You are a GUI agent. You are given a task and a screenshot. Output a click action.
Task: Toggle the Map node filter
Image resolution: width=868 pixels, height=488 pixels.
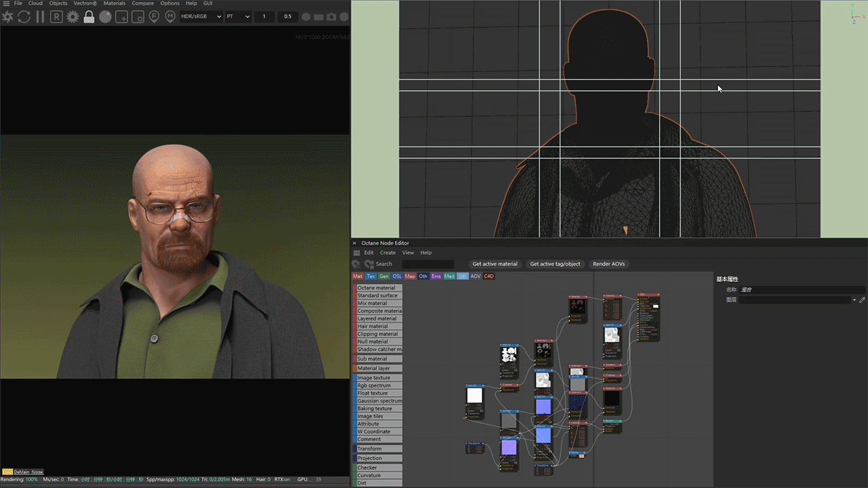pos(410,277)
